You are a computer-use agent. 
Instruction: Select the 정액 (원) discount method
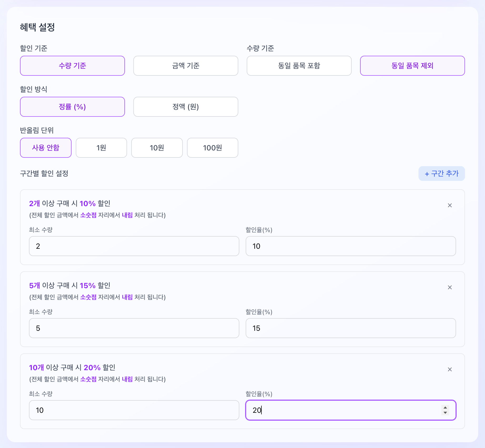point(185,107)
